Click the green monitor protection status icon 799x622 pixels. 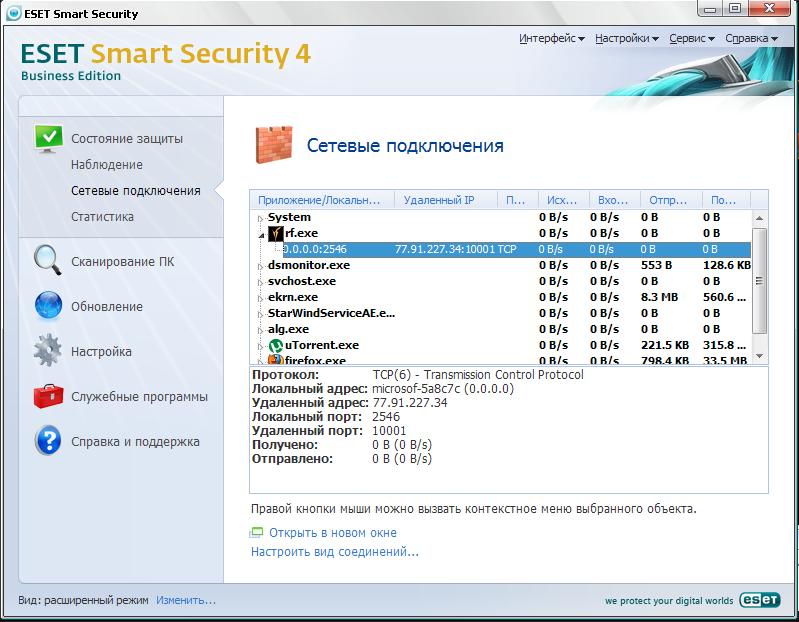[49, 138]
